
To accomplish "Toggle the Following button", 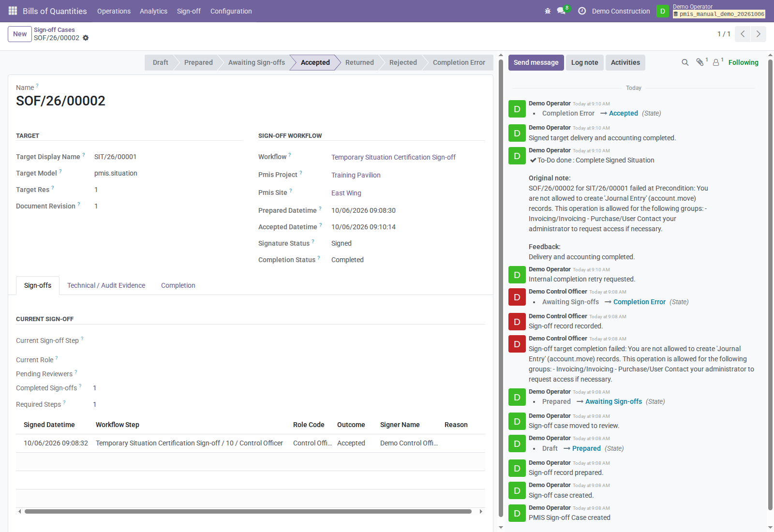I will point(744,62).
